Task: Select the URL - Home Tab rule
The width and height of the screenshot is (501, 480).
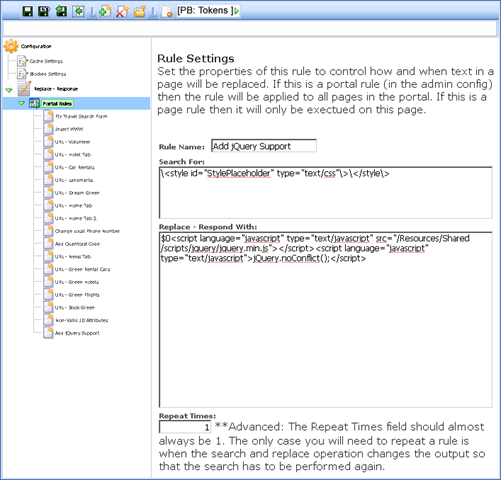Action: (x=74, y=206)
